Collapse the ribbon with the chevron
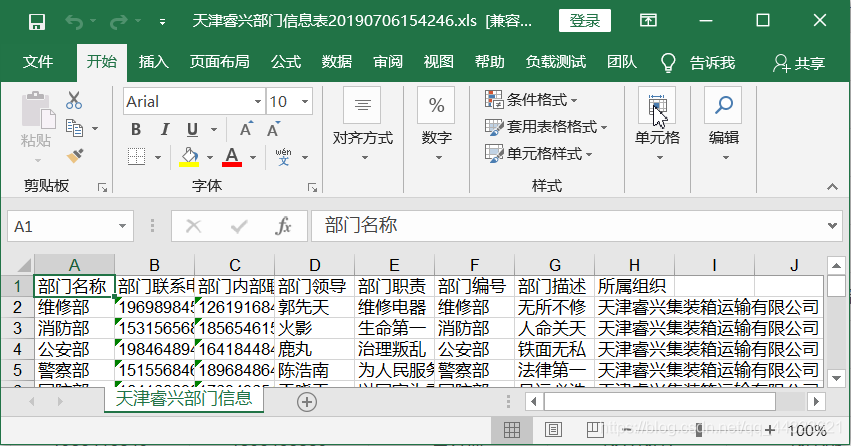The width and height of the screenshot is (851, 446). (832, 187)
